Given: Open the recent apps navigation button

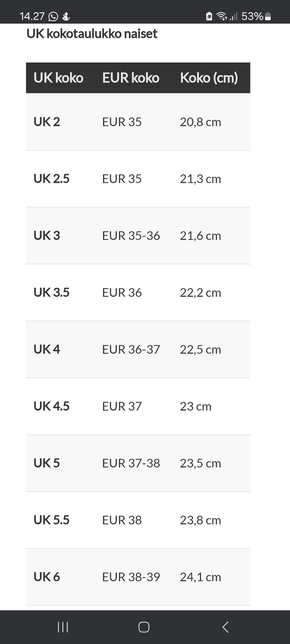Looking at the screenshot, I should 63,627.
